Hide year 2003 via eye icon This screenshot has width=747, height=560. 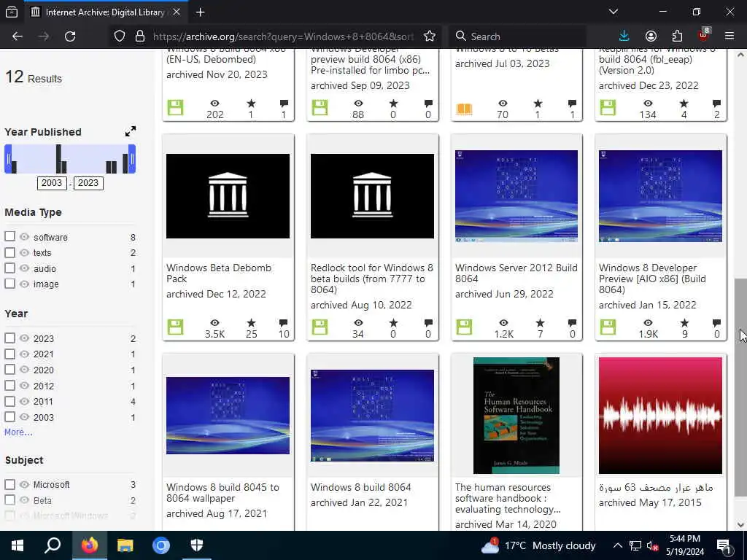(24, 416)
